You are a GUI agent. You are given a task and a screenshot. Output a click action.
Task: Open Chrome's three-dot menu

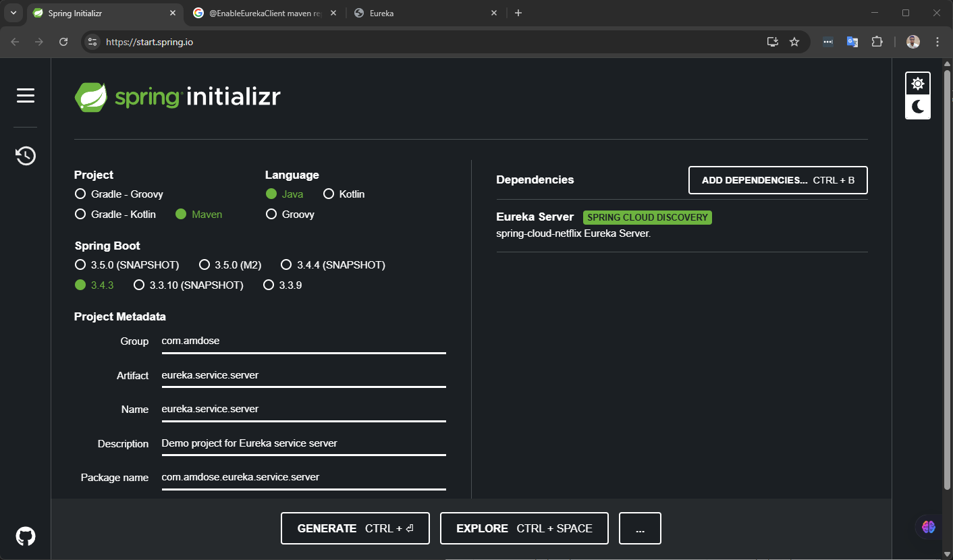click(x=937, y=42)
